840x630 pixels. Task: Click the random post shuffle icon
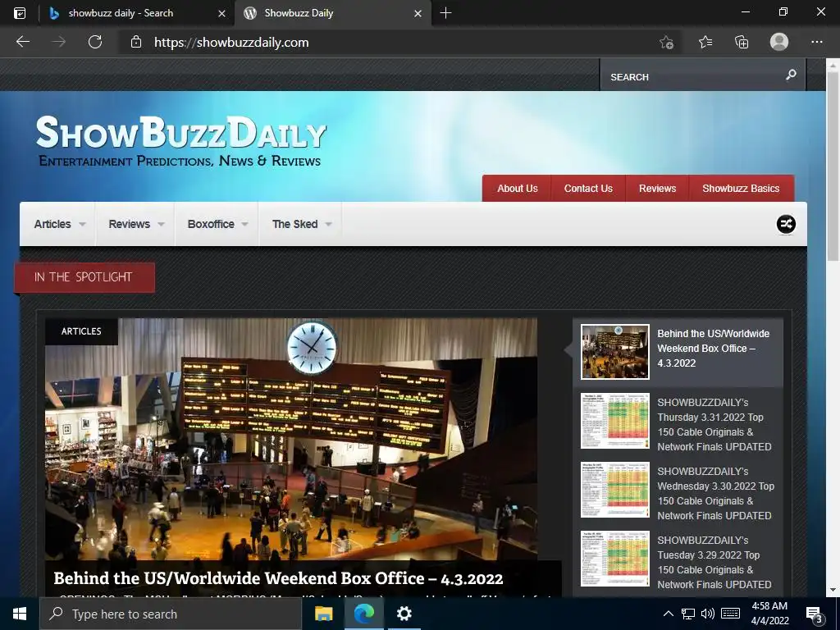point(786,224)
